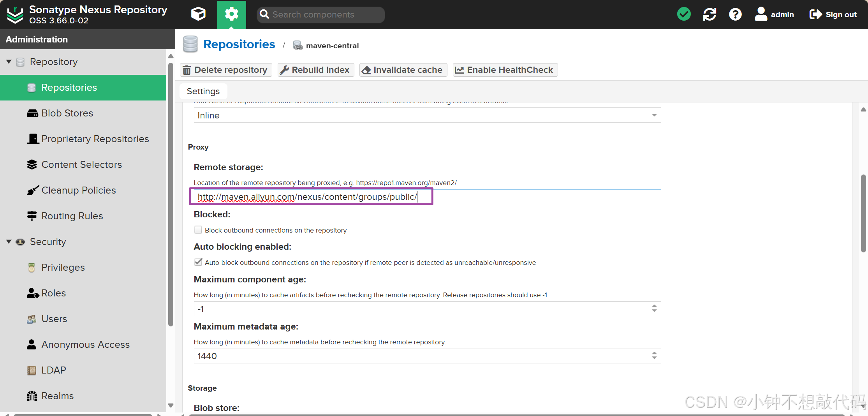
Task: Increase the Maximum metadata age value
Action: coord(654,353)
